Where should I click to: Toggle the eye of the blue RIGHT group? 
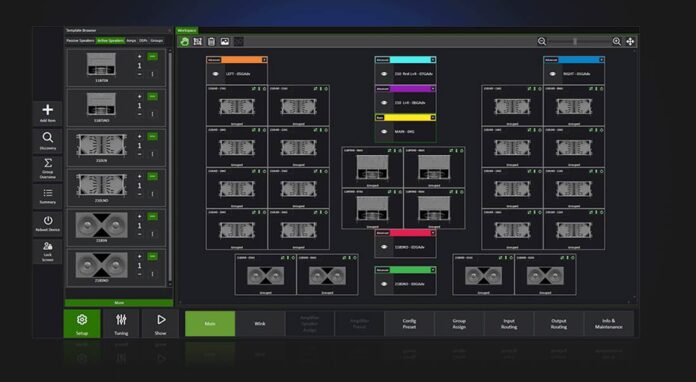click(553, 74)
